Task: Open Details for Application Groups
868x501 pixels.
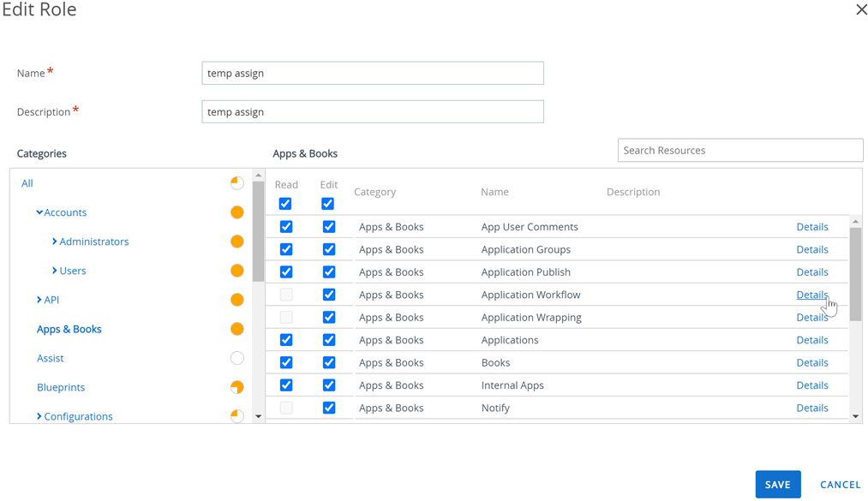Action: [812, 249]
